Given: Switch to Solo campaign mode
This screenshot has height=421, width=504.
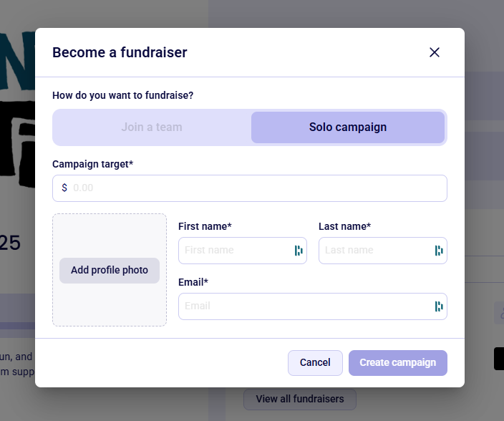Looking at the screenshot, I should tap(348, 127).
